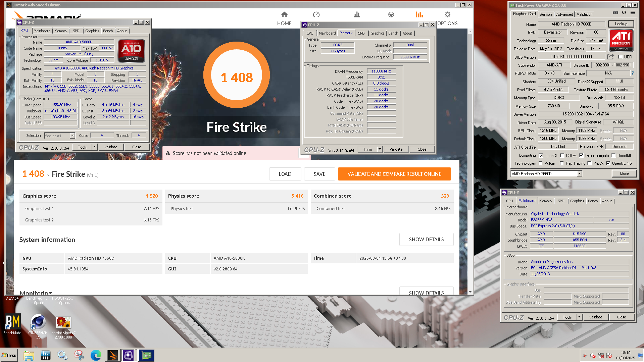
Task: Open Graphics tab in CPU-Z Mainboard window
Action: click(x=577, y=201)
